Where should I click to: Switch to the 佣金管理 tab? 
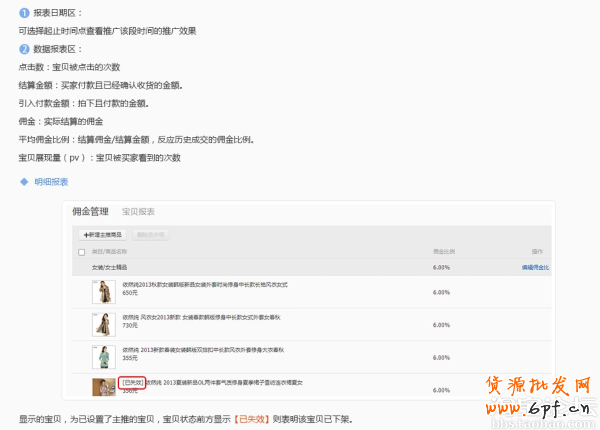tap(90, 212)
